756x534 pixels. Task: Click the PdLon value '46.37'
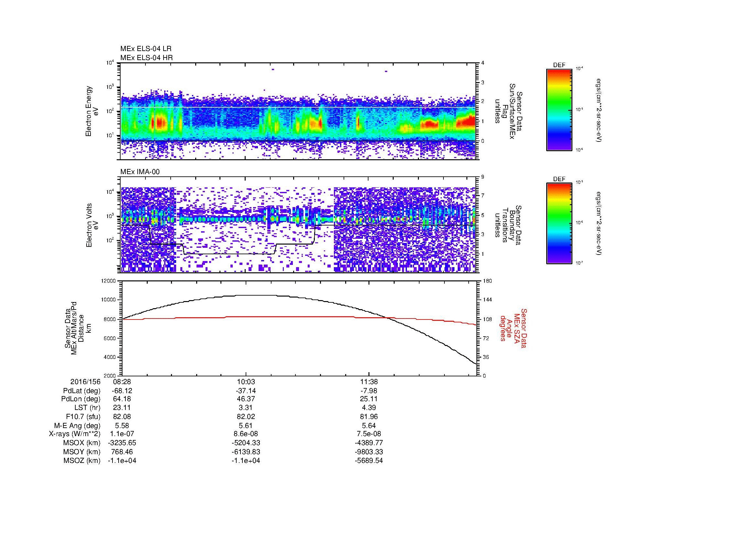click(x=246, y=399)
